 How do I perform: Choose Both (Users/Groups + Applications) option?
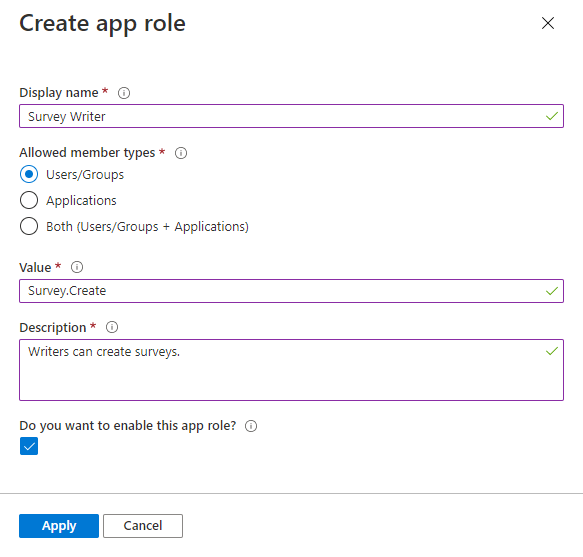(x=29, y=226)
